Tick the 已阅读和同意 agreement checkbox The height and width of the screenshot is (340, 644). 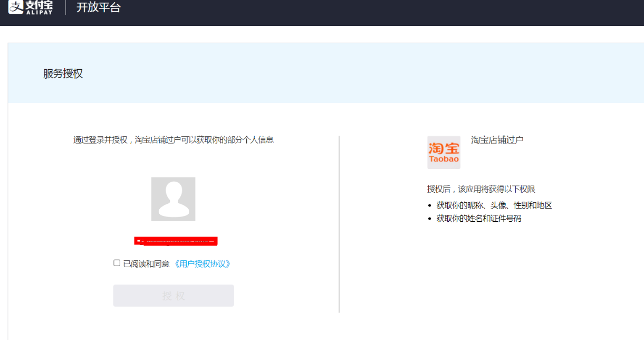(x=117, y=263)
